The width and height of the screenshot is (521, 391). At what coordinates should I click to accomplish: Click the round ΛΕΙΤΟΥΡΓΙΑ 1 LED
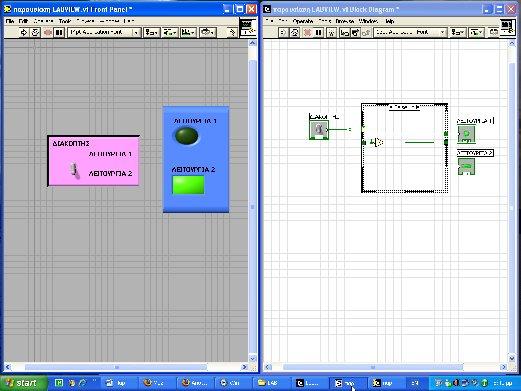[186, 136]
